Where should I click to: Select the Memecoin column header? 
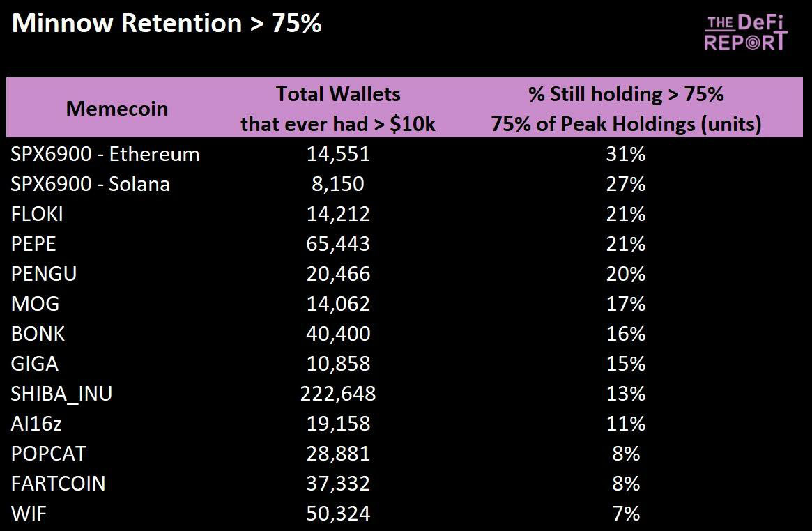(x=117, y=109)
